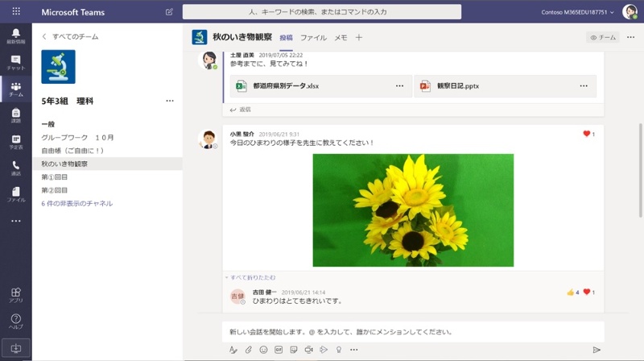Open Activity (最新情報) bell icon

pos(15,35)
